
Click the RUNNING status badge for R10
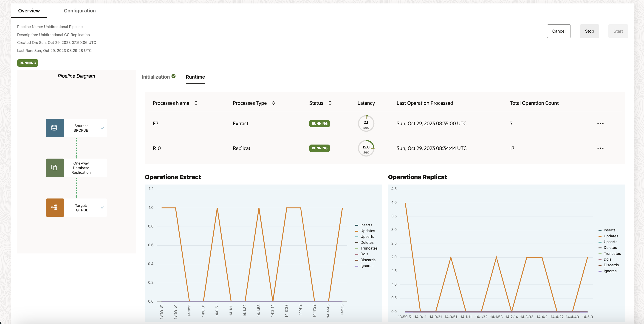coord(319,148)
